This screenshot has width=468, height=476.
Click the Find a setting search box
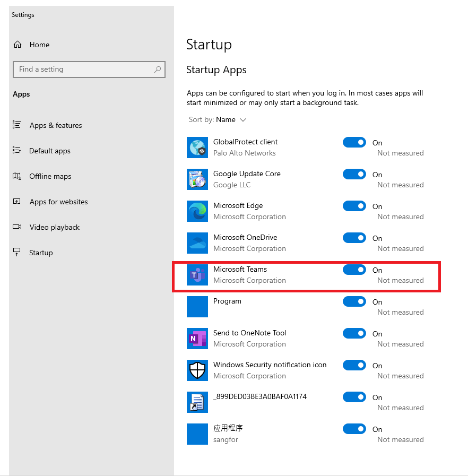pyautogui.click(x=89, y=70)
